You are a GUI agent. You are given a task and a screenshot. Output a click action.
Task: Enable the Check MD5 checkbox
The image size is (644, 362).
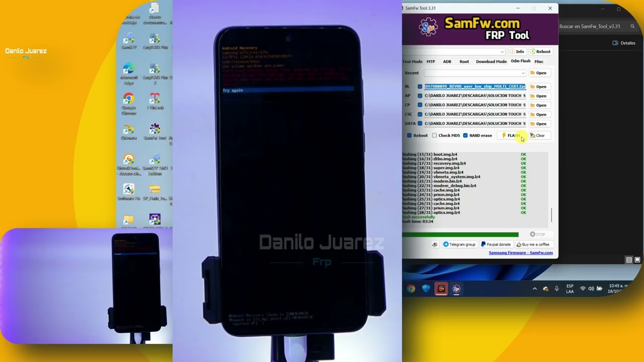tap(435, 135)
